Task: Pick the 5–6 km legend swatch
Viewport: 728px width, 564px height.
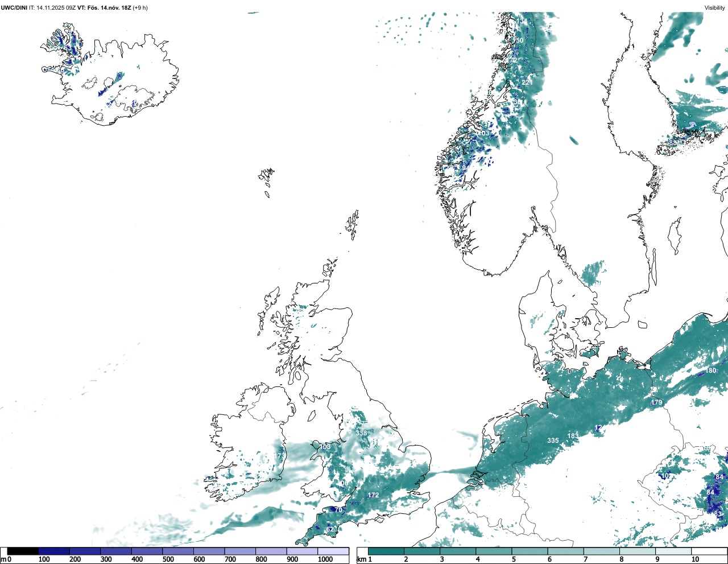Action: click(x=530, y=551)
